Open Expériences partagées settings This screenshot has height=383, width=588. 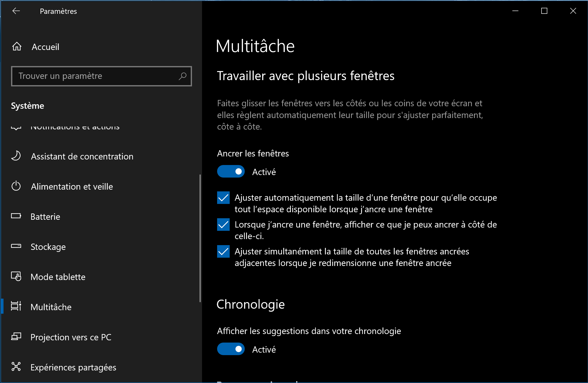73,367
